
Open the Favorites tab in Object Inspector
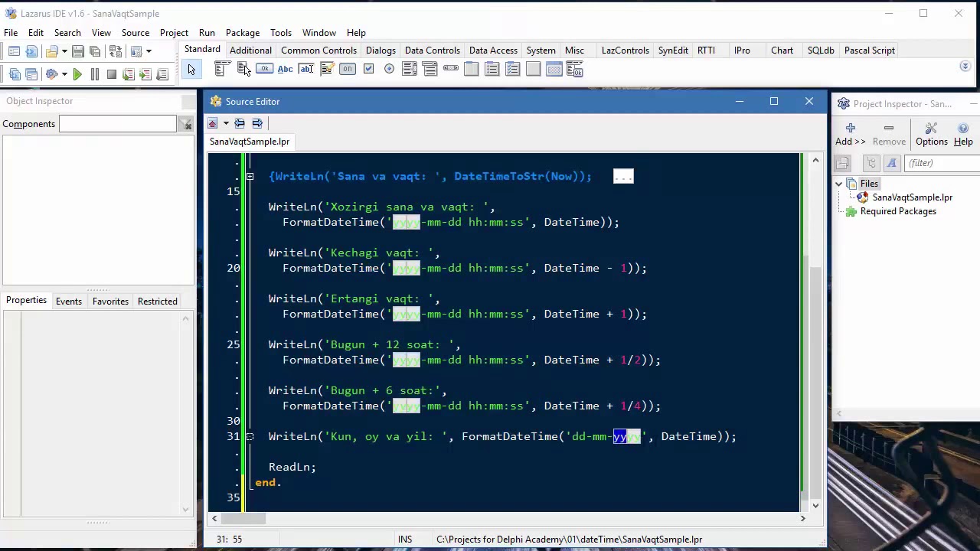point(110,302)
